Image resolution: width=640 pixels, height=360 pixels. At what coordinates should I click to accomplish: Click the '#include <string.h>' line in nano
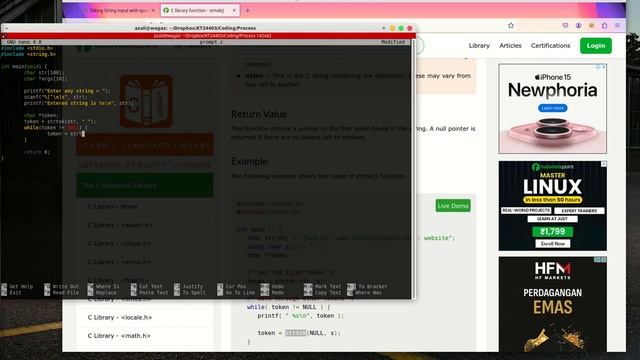pyautogui.click(x=28, y=54)
